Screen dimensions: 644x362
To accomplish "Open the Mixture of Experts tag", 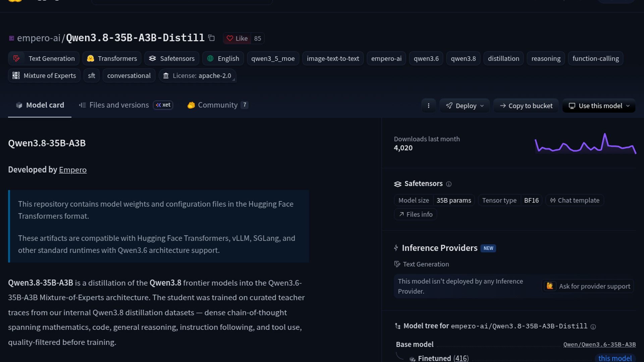I will [44, 75].
